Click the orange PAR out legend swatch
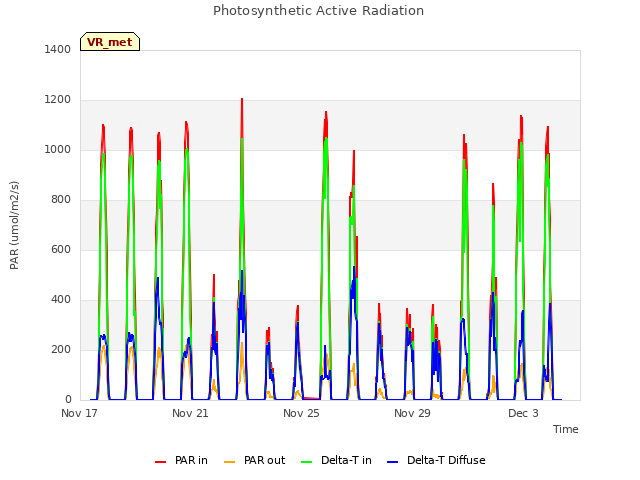Viewport: 640px width, 480px height. tap(229, 462)
